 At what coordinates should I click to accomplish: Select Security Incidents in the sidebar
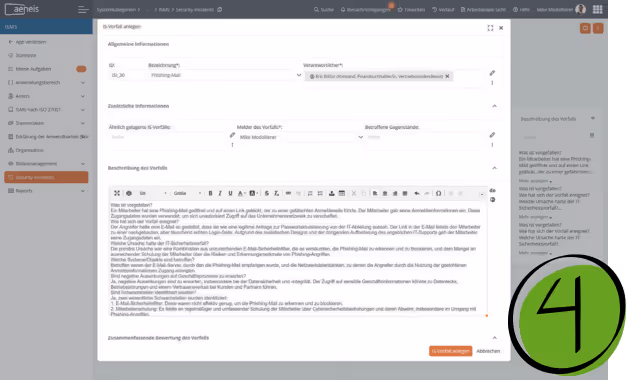click(46, 177)
